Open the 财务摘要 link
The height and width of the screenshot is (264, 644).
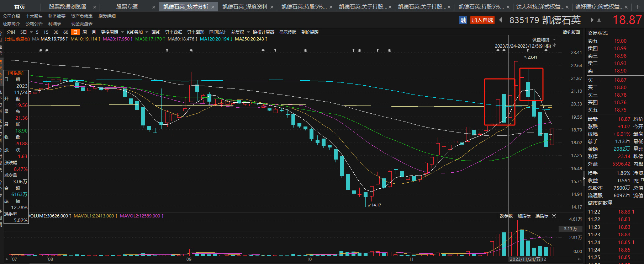(x=57, y=16)
